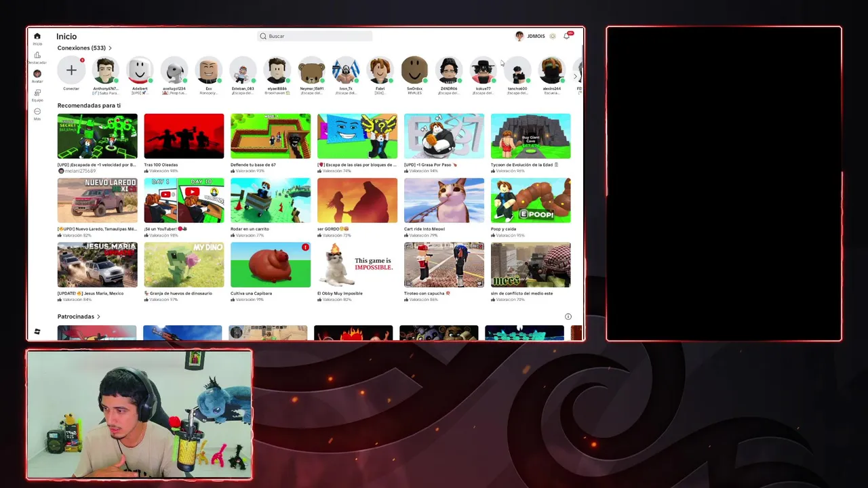The image size is (868, 488).
Task: Click the Valoración 98% text under Tras 100 Oleadas
Action: pos(163,171)
